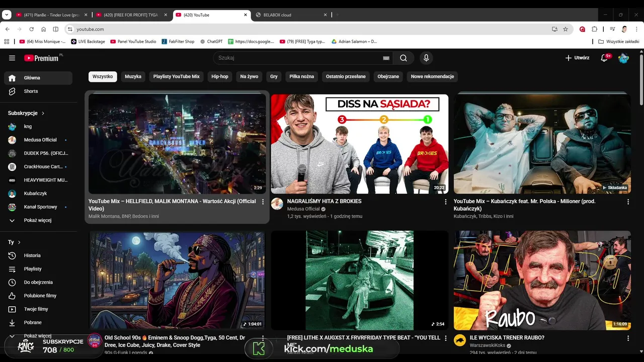Open DUDEK P56 subscription channel
Screen dimensions: 644x362
tap(38, 153)
